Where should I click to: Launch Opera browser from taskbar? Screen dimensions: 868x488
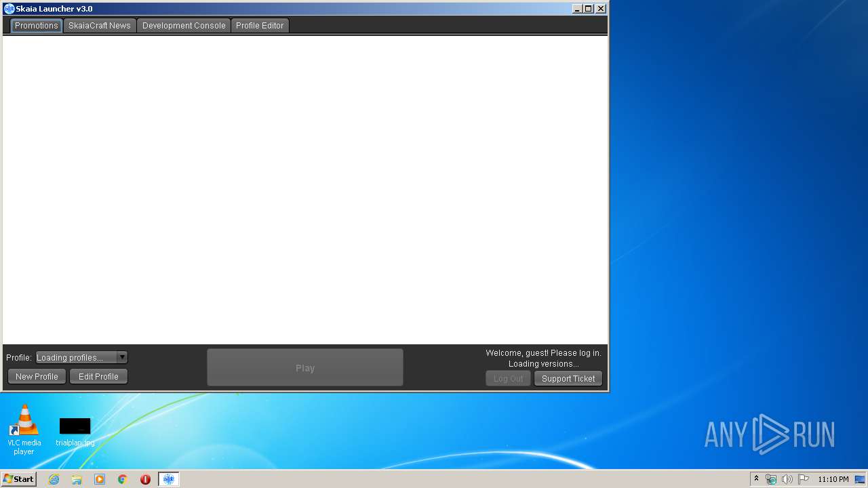pos(145,479)
